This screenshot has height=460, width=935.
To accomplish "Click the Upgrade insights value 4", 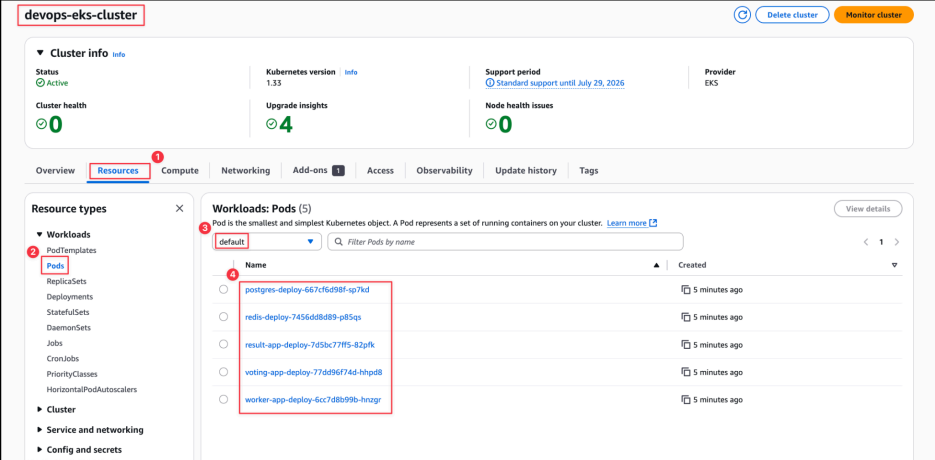I will click(286, 124).
